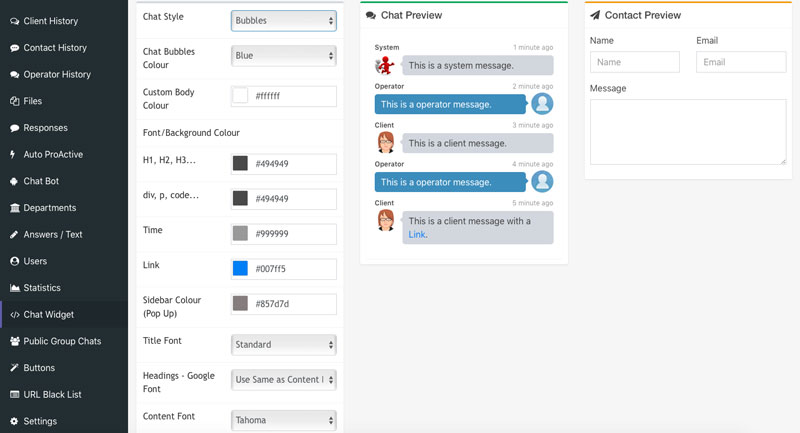Click the Chat Bot android icon in sidebar
The width and height of the screenshot is (800, 433).
click(x=14, y=181)
